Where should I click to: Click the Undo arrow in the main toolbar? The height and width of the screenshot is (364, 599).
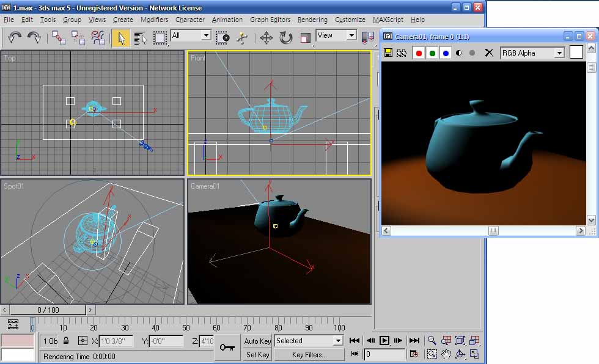coord(15,37)
